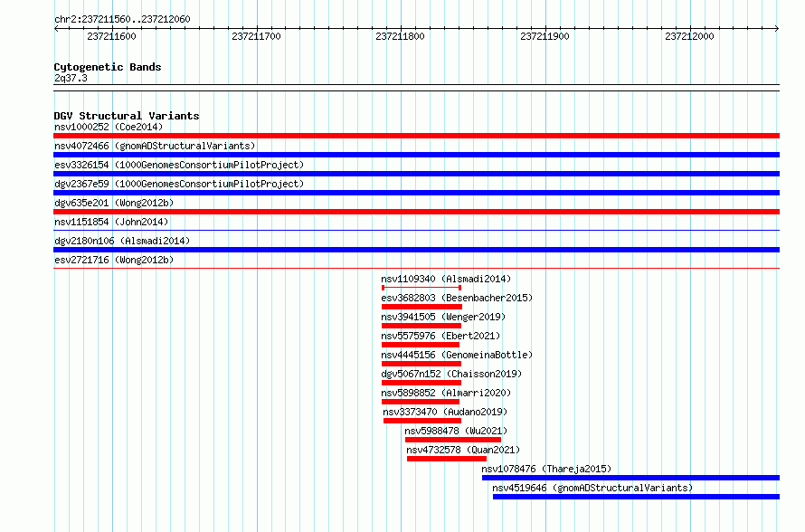Select the red bar for nsv1000252
Viewport: 805px width, 532px height.
[x=416, y=136]
